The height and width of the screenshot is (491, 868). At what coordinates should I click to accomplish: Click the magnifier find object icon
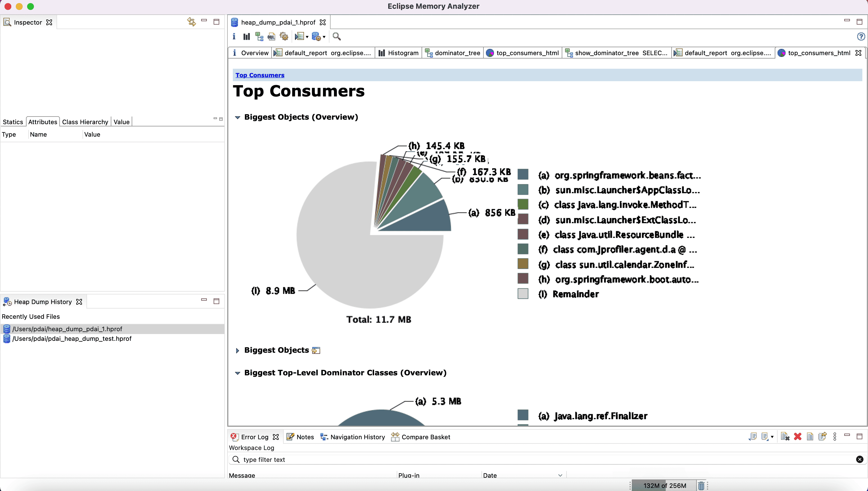point(336,36)
